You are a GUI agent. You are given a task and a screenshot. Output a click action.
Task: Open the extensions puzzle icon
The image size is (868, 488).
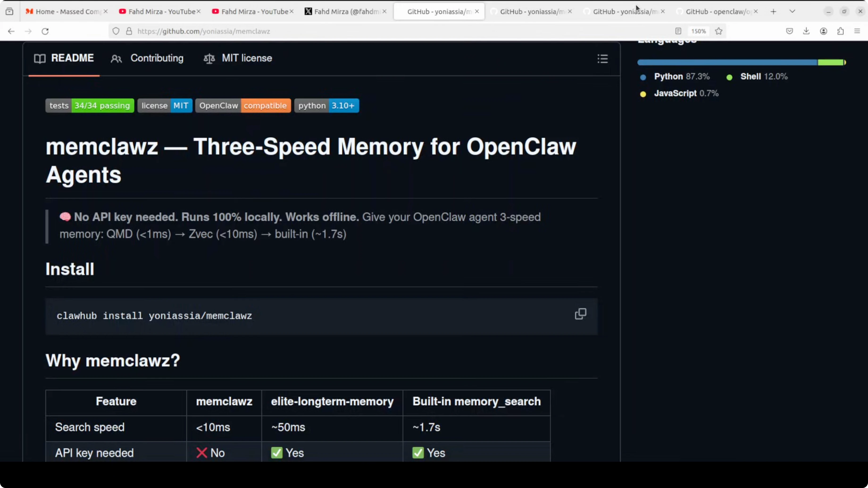pyautogui.click(x=840, y=31)
